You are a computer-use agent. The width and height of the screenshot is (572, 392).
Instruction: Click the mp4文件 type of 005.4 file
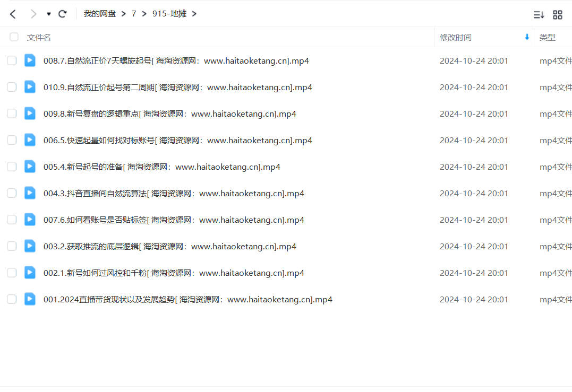point(556,167)
